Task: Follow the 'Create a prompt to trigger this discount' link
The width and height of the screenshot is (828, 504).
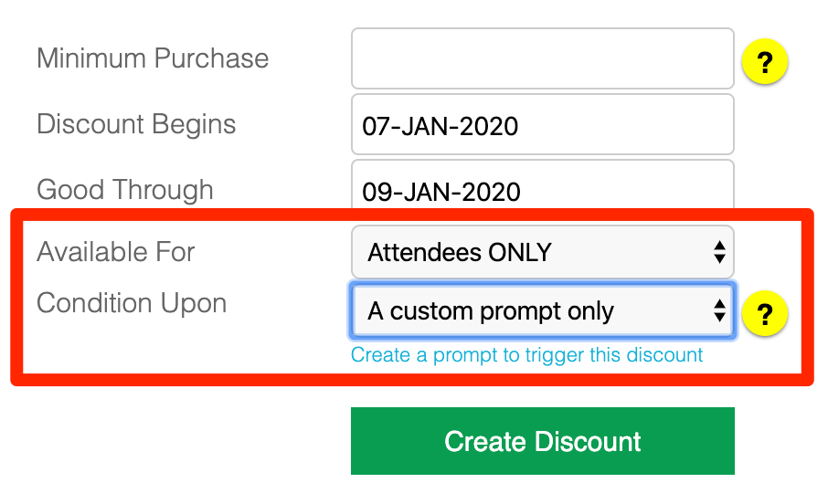Action: (526, 355)
